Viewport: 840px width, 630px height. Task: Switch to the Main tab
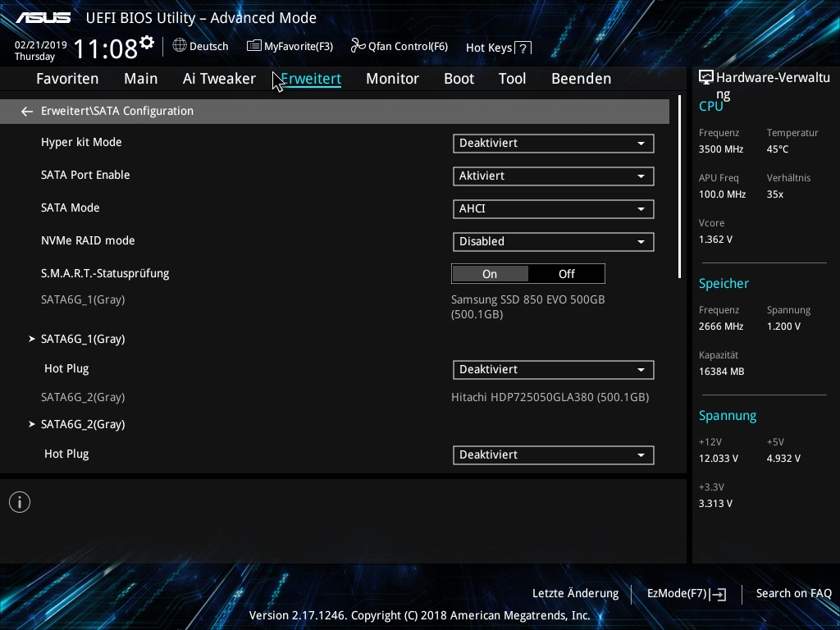141,79
